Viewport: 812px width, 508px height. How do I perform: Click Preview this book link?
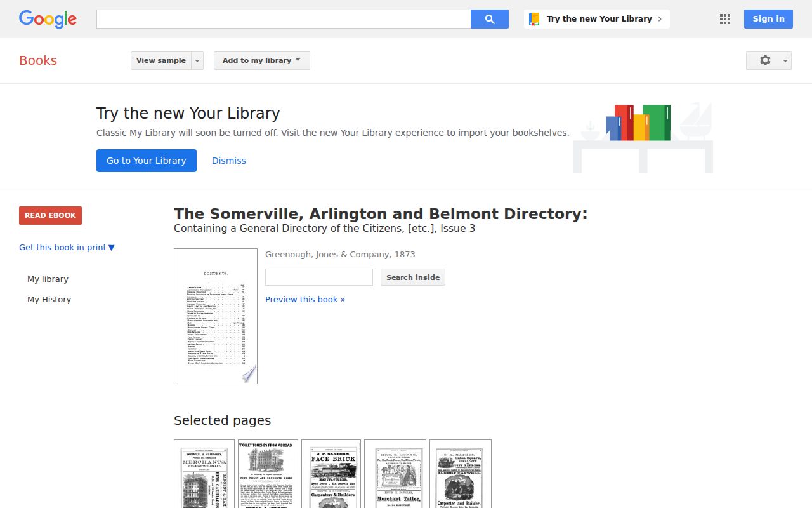point(305,300)
